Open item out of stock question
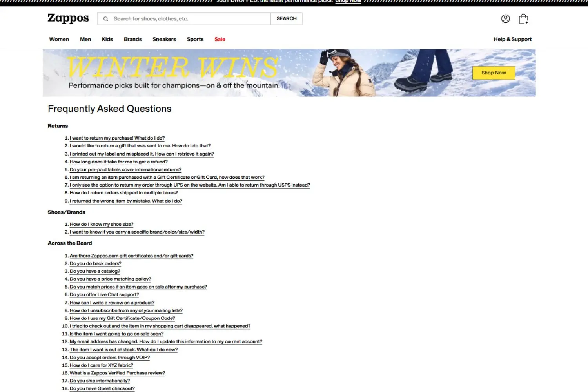Image resolution: width=588 pixels, height=392 pixels. 123,350
